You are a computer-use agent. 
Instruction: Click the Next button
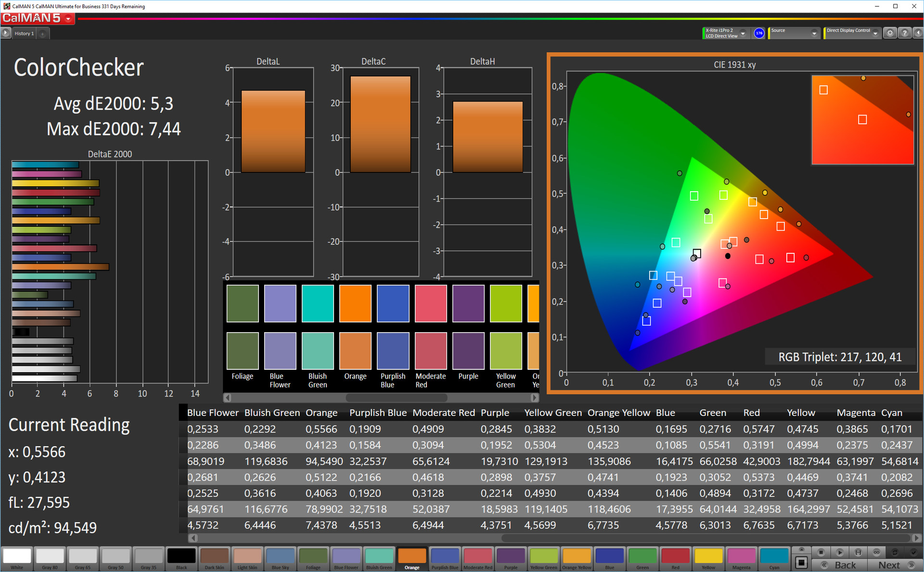pos(895,565)
